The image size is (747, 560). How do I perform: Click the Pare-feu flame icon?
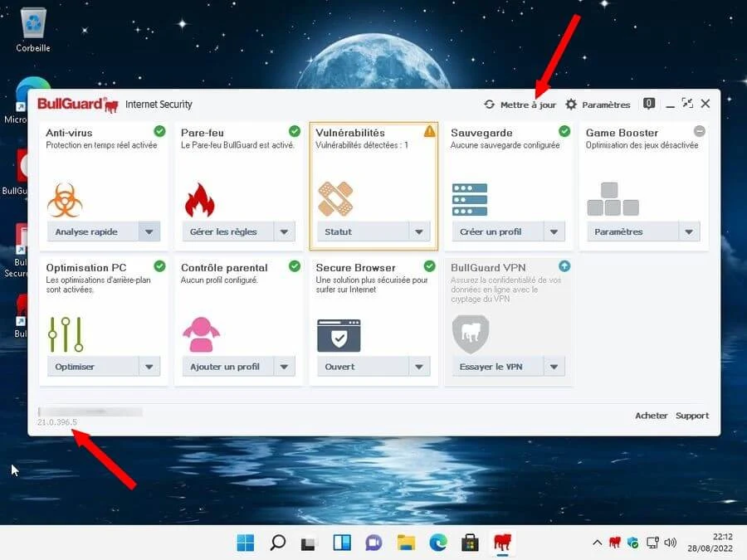point(199,200)
